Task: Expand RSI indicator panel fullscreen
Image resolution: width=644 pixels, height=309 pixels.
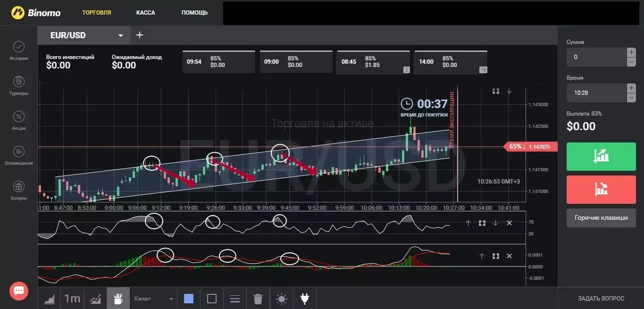Action: 482,223
